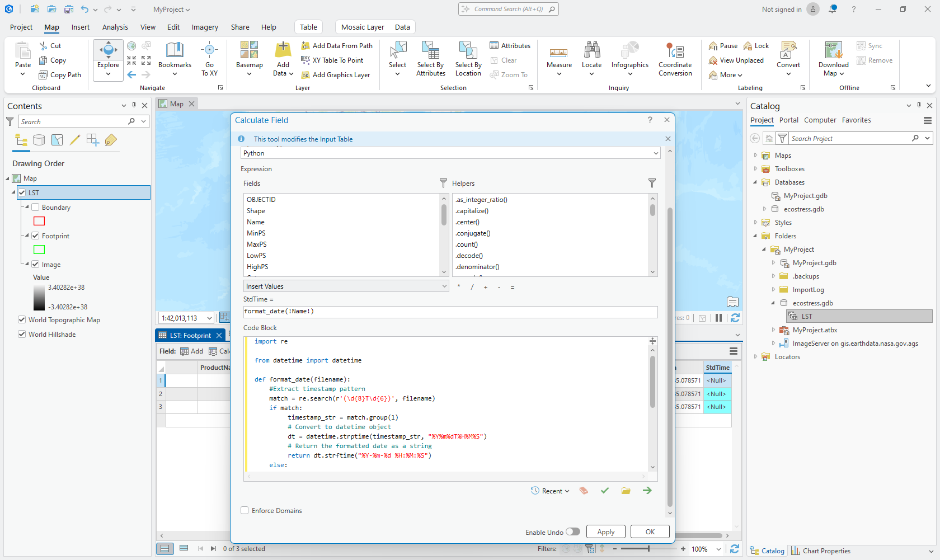The image size is (940, 560).
Task: Click the red Boundary symbol swatch
Action: [x=39, y=221]
